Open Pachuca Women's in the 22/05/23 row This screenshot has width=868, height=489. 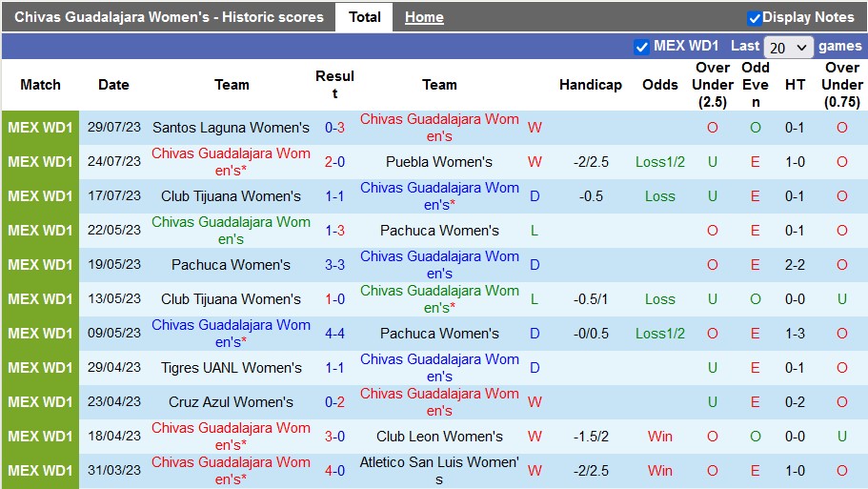click(439, 231)
